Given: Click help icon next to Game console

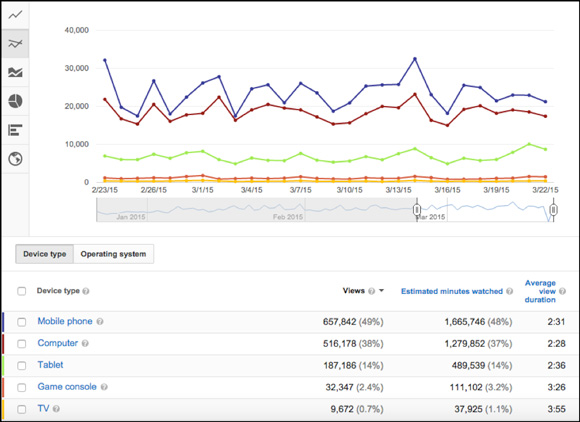Looking at the screenshot, I should click(x=104, y=387).
